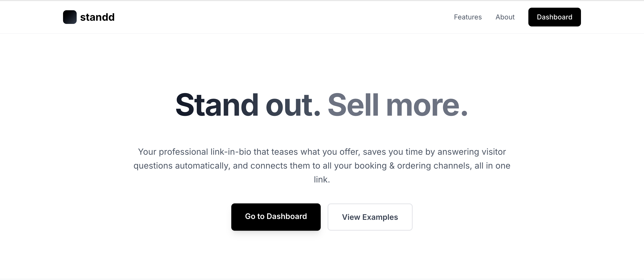Open examples via the secondary hero button
Image resolution: width=644 pixels, height=280 pixels.
coord(370,217)
